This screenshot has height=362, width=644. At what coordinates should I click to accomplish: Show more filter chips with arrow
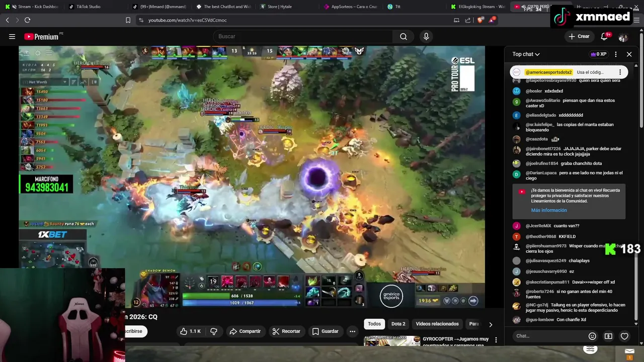(491, 324)
